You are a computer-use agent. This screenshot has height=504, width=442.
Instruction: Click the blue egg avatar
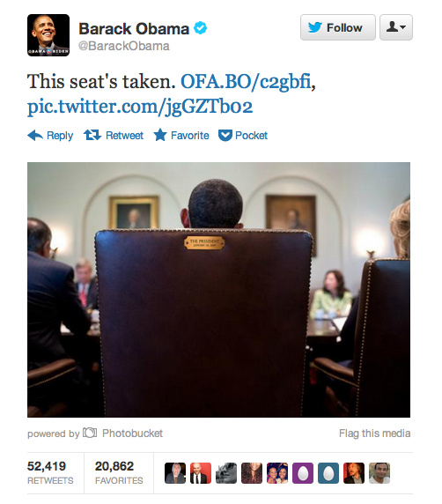point(328,473)
